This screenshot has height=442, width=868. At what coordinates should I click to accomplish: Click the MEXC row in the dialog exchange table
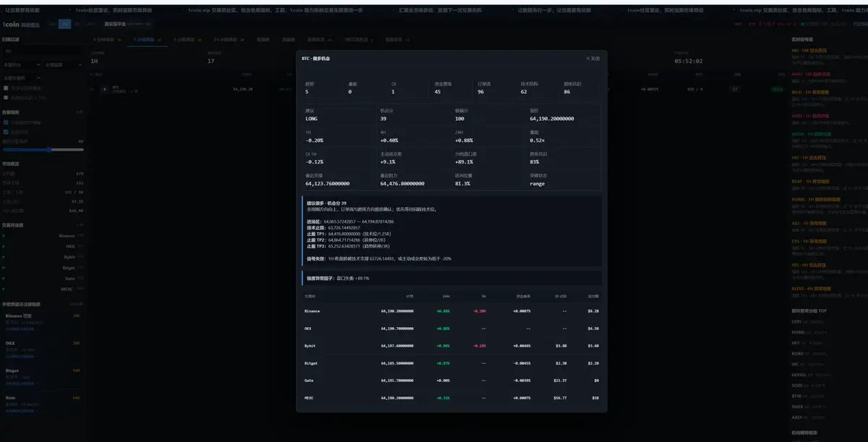click(451, 398)
